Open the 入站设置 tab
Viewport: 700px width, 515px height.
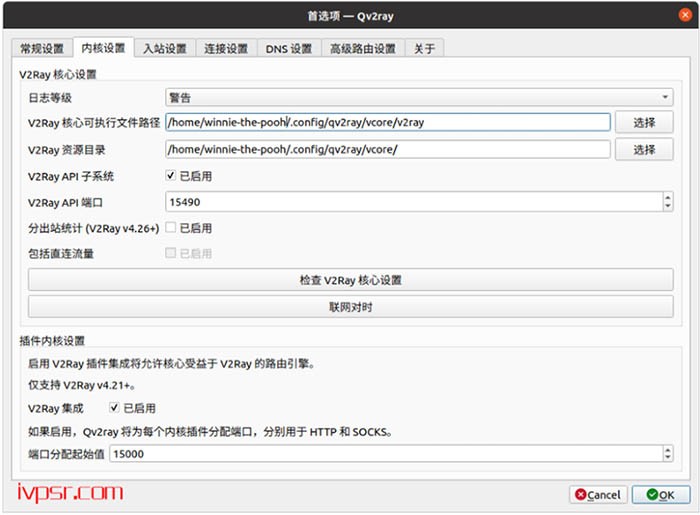(x=165, y=48)
